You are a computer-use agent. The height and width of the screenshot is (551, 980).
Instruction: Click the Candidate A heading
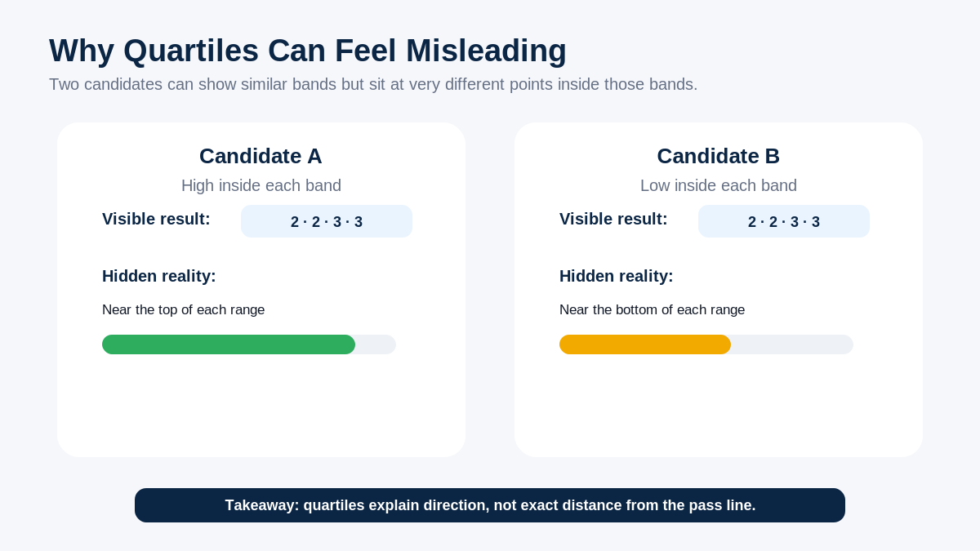tap(261, 156)
